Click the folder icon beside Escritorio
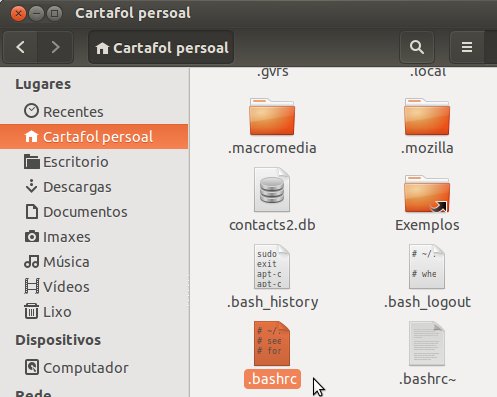The width and height of the screenshot is (497, 397). [32, 161]
